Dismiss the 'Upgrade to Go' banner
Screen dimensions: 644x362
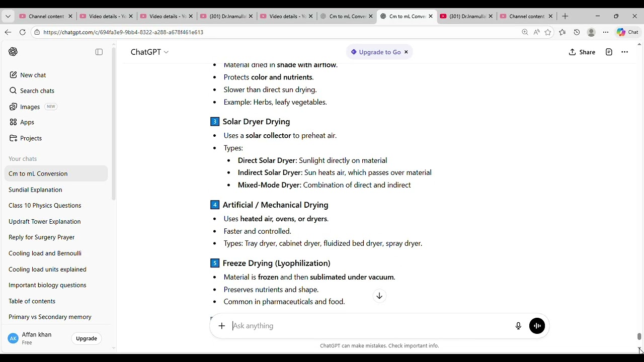[406, 52]
